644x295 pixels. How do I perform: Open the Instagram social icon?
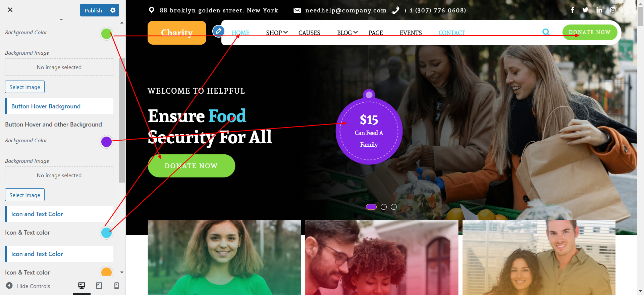click(613, 10)
